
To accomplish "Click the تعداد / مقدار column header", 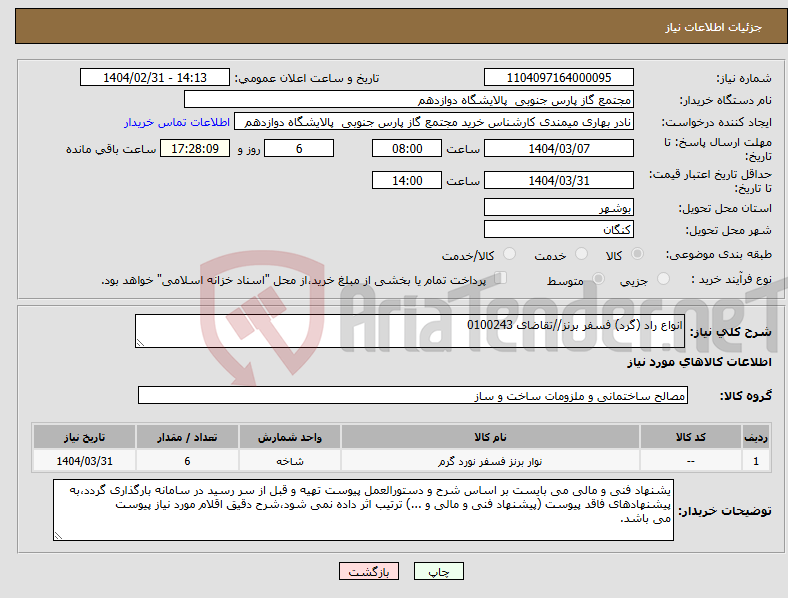I will tap(187, 437).
